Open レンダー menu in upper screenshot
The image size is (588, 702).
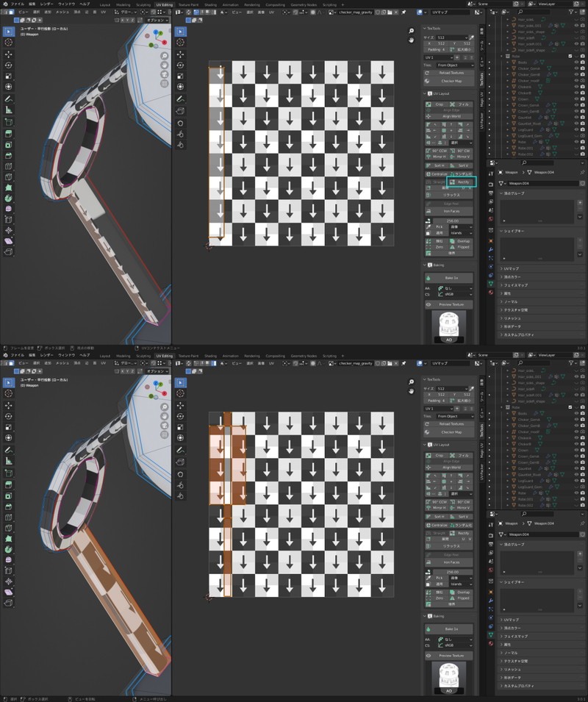coord(46,4)
